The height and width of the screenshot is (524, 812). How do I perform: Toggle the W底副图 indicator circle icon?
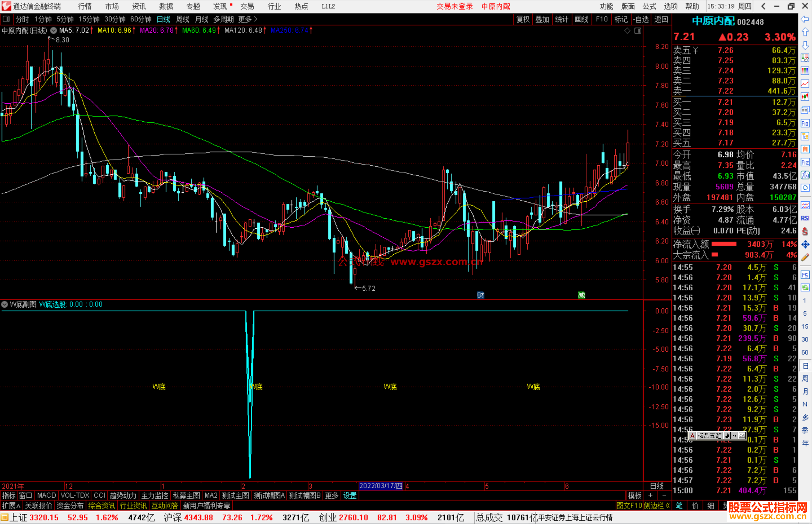pyautogui.click(x=5, y=304)
